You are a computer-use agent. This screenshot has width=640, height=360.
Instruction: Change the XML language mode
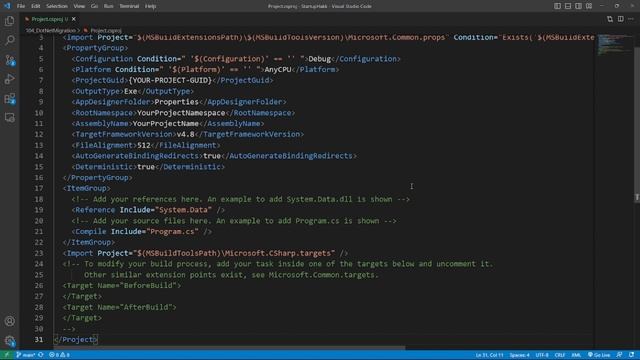pyautogui.click(x=576, y=355)
